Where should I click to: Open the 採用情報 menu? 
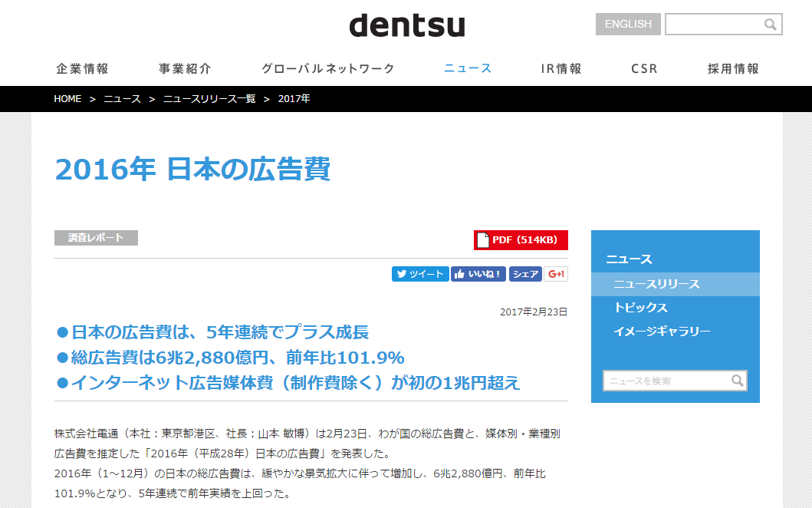click(x=733, y=68)
